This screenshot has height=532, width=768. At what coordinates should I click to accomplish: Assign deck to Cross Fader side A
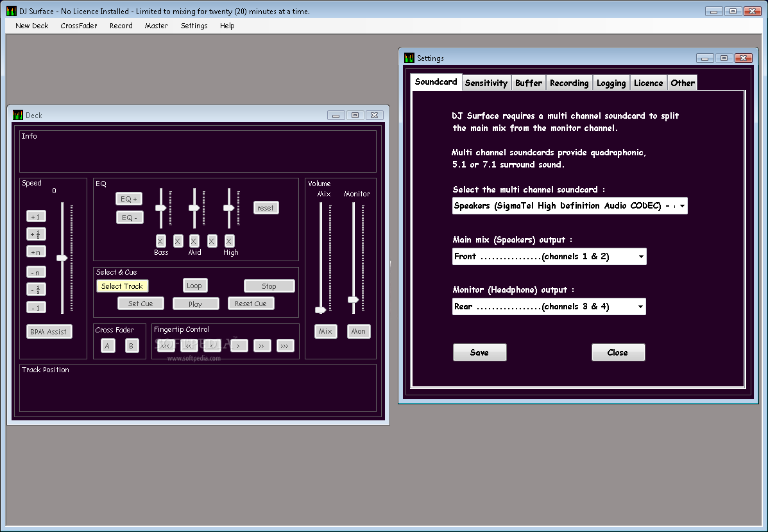coord(108,346)
